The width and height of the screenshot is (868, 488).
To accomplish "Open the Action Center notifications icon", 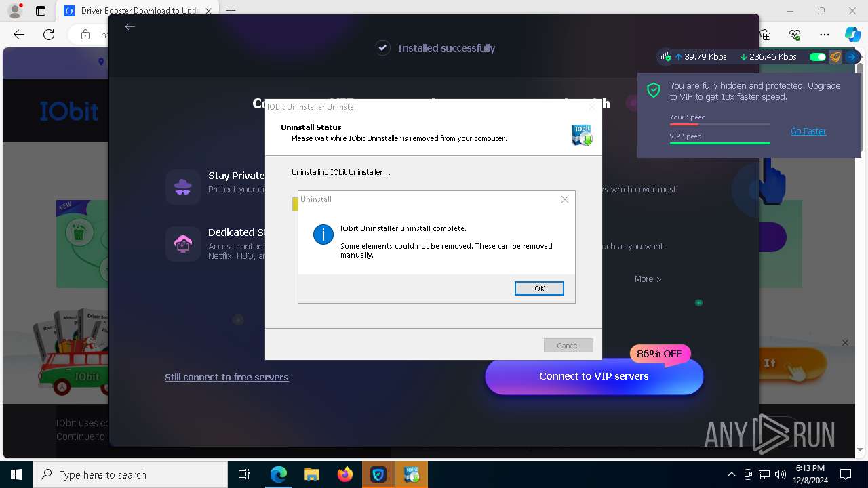I will coord(846,474).
